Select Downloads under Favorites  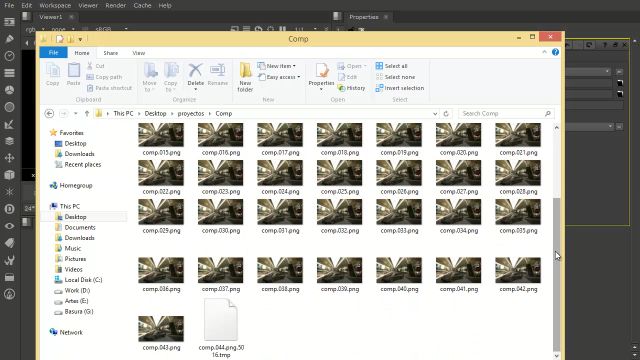[80, 154]
